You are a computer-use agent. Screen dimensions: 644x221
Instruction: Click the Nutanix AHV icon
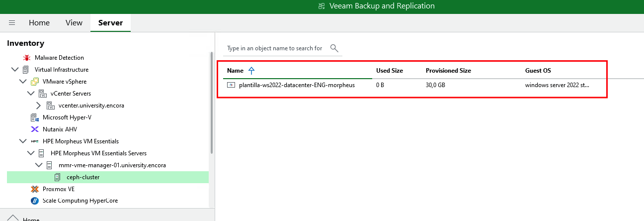(35, 129)
